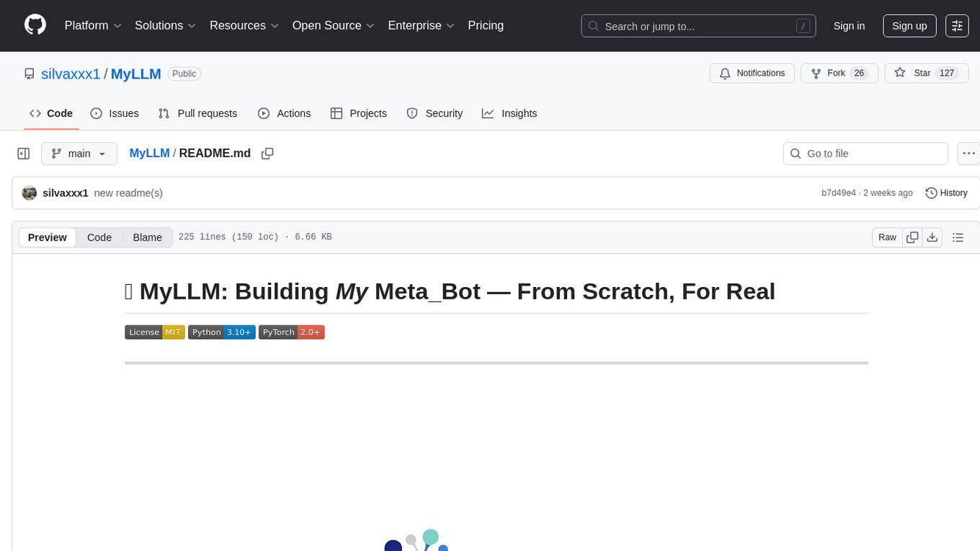The height and width of the screenshot is (551, 980).
Task: Open commit b7d49e4
Action: click(839, 193)
